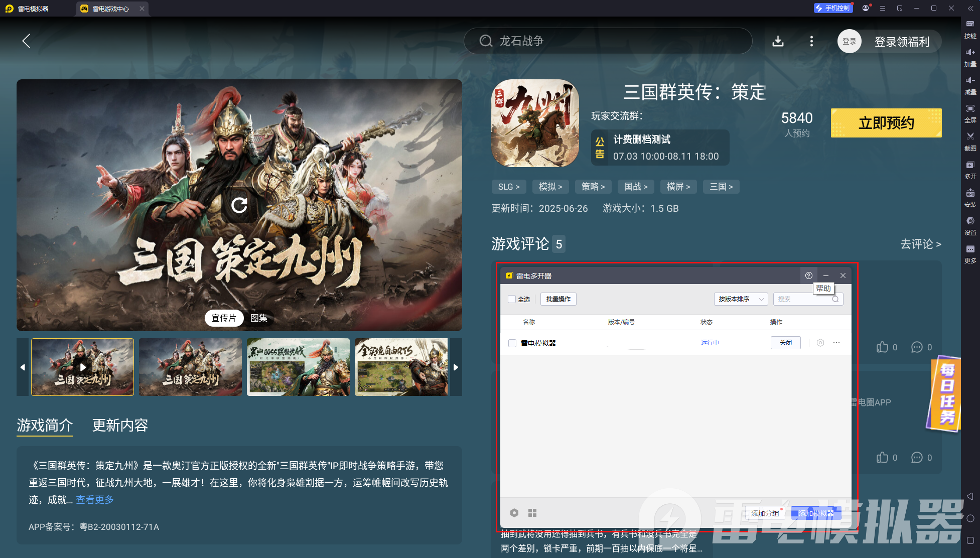Expand the SLG tag category
The width and height of the screenshot is (980, 558).
508,187
